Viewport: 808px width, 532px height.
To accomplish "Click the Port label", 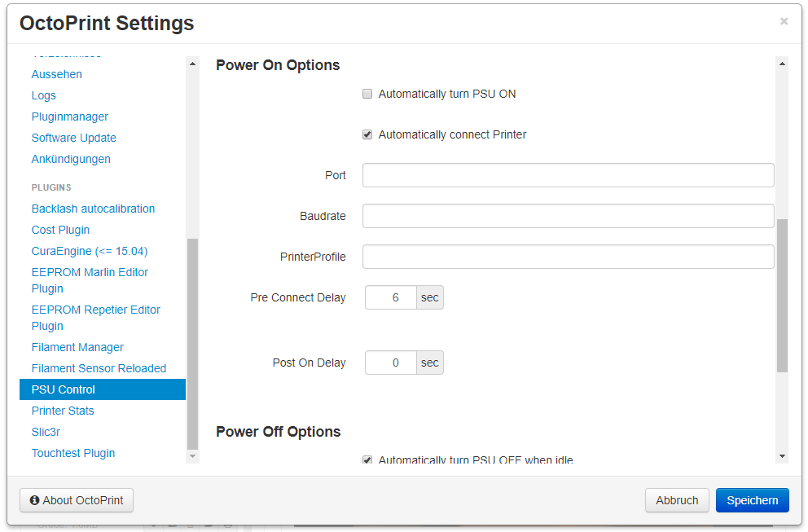I will [x=336, y=175].
